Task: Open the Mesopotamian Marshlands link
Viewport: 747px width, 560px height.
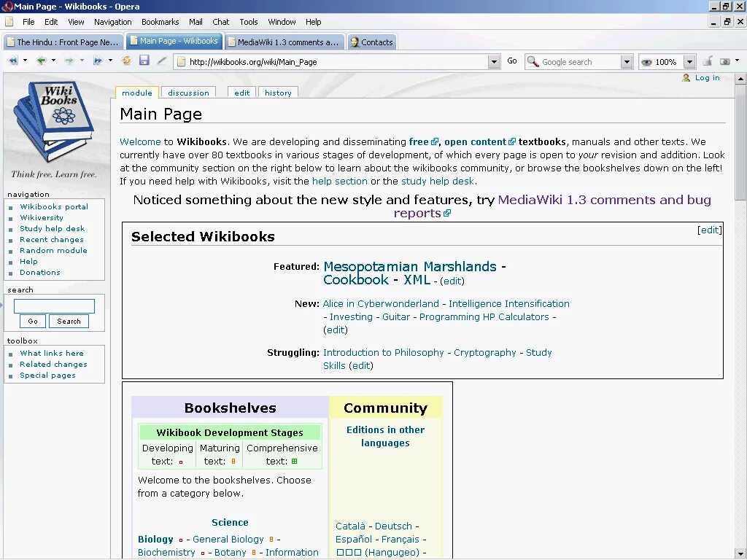Action: 410,266
